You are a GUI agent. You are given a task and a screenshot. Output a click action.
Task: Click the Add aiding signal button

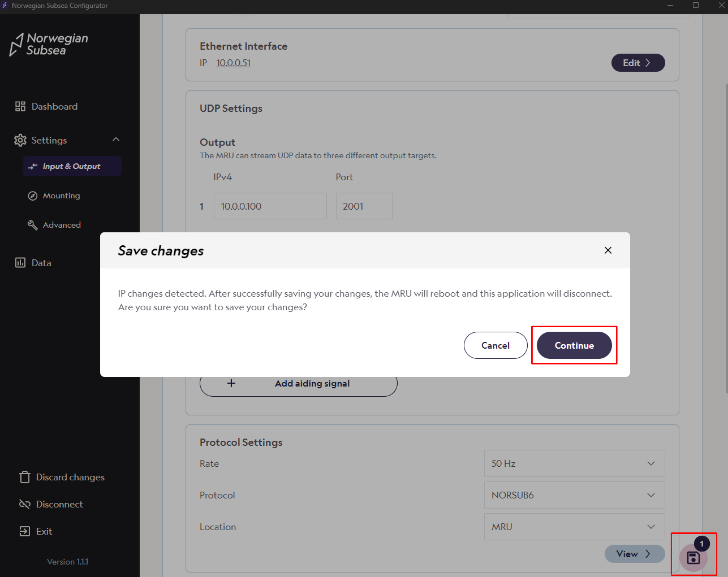click(298, 384)
